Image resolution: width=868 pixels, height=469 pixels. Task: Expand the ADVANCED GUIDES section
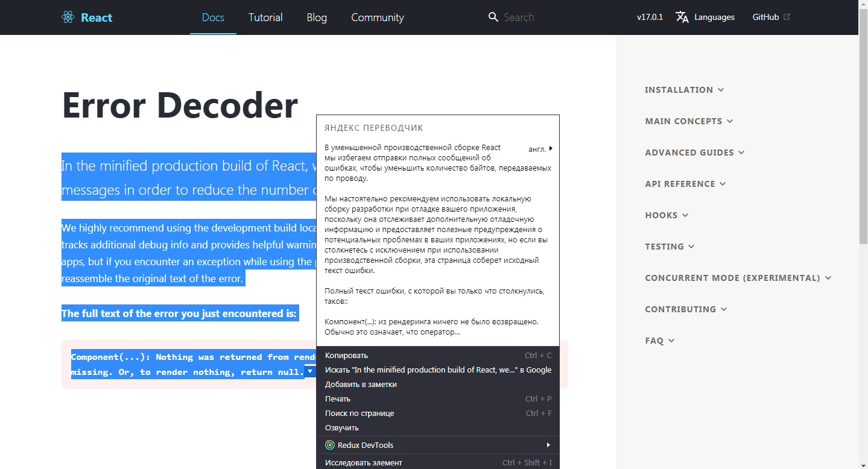[x=695, y=153]
